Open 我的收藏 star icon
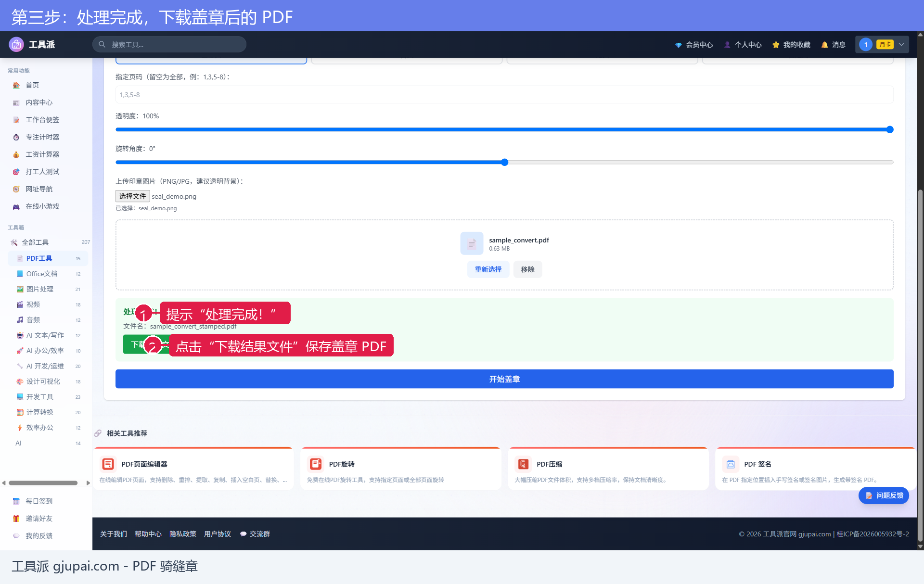 [x=776, y=45]
